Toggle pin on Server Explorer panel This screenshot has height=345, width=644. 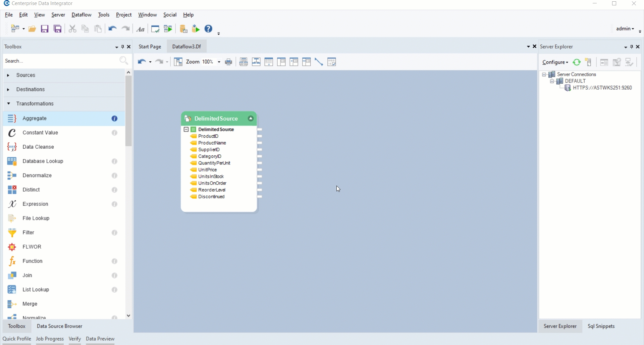(x=632, y=47)
